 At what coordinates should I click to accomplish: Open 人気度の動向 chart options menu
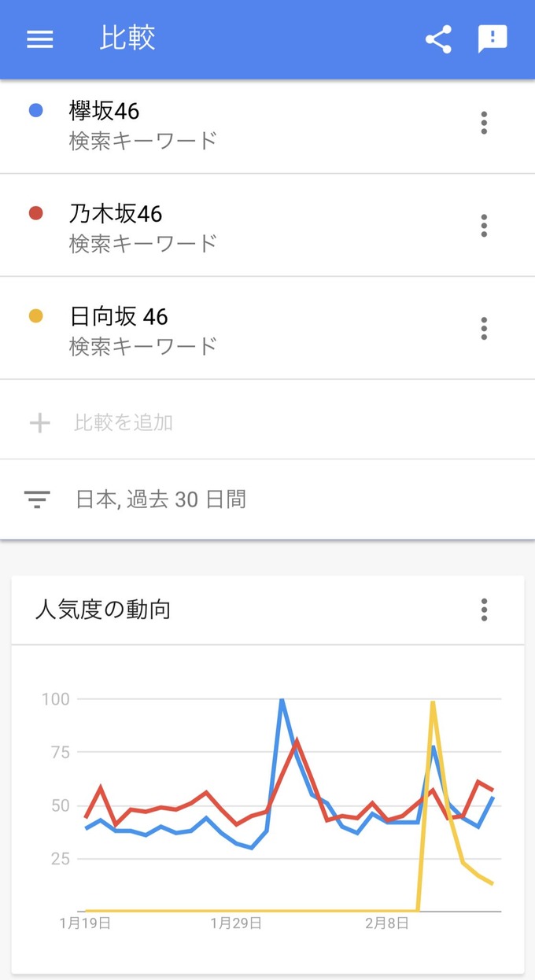[484, 610]
